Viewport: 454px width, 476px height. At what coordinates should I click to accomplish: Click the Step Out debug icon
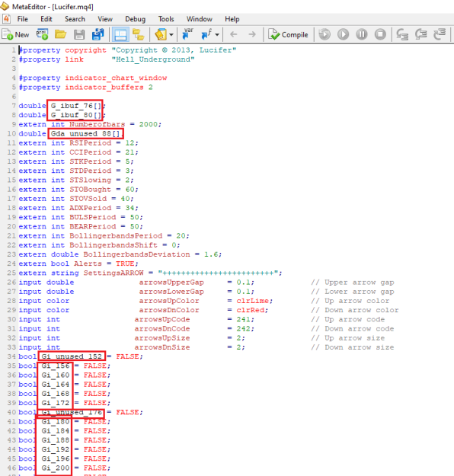pos(440,34)
